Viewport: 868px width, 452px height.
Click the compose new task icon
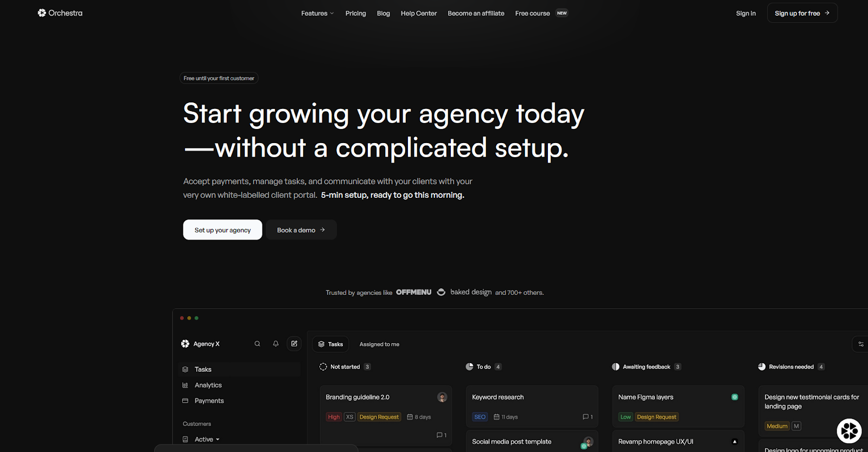(294, 344)
